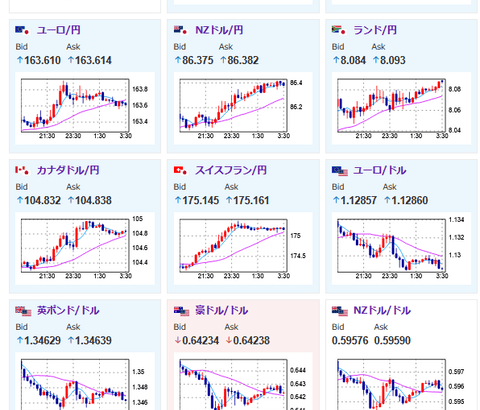Screen dimensions: 480x410
Task: Click the Euro/Dollar flag icon
Action: coord(340,171)
